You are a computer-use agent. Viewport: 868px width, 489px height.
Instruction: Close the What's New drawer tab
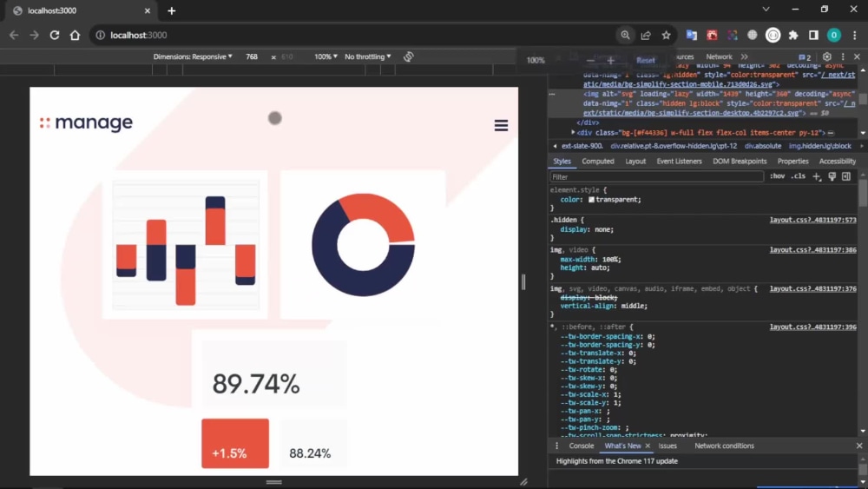point(648,446)
